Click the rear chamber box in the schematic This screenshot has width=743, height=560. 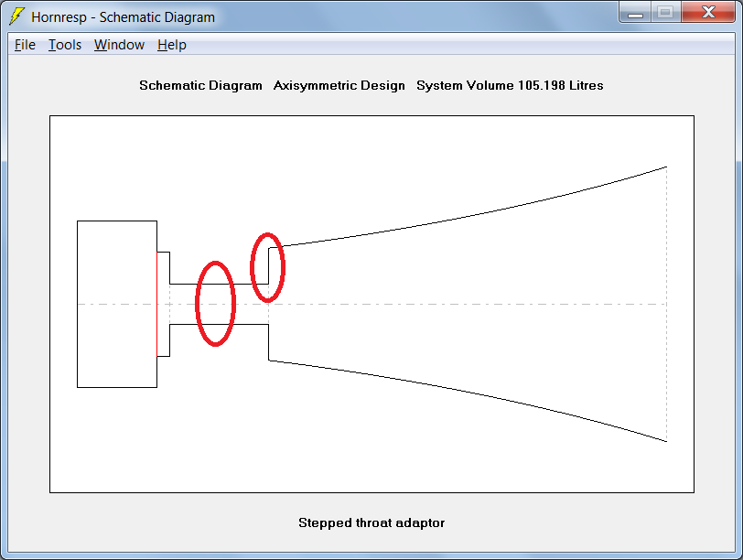coord(117,304)
